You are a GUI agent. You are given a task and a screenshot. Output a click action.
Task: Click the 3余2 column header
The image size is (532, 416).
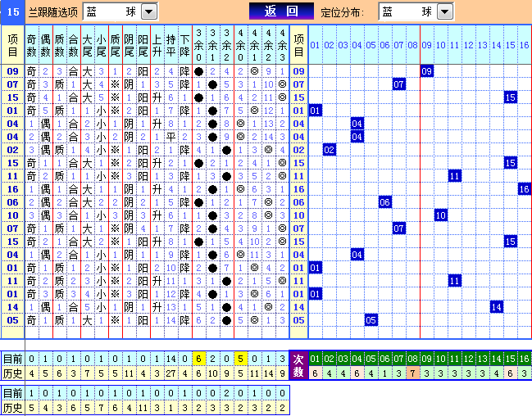tap(226, 45)
